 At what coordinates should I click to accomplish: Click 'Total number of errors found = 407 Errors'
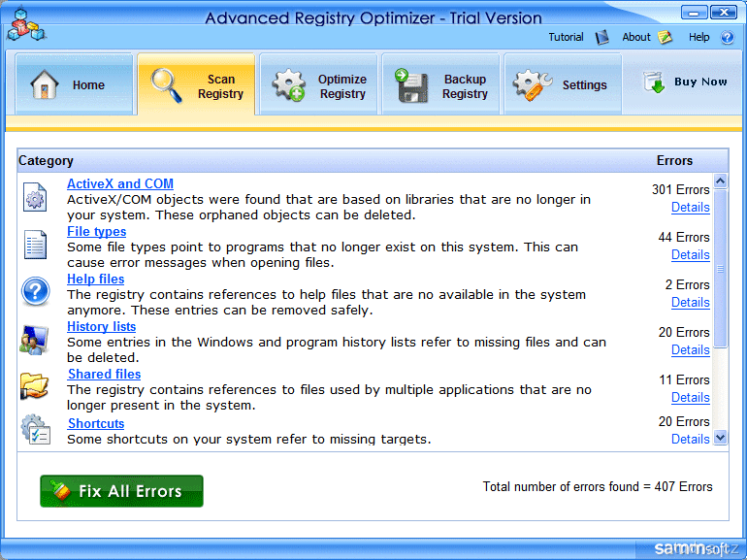point(598,486)
